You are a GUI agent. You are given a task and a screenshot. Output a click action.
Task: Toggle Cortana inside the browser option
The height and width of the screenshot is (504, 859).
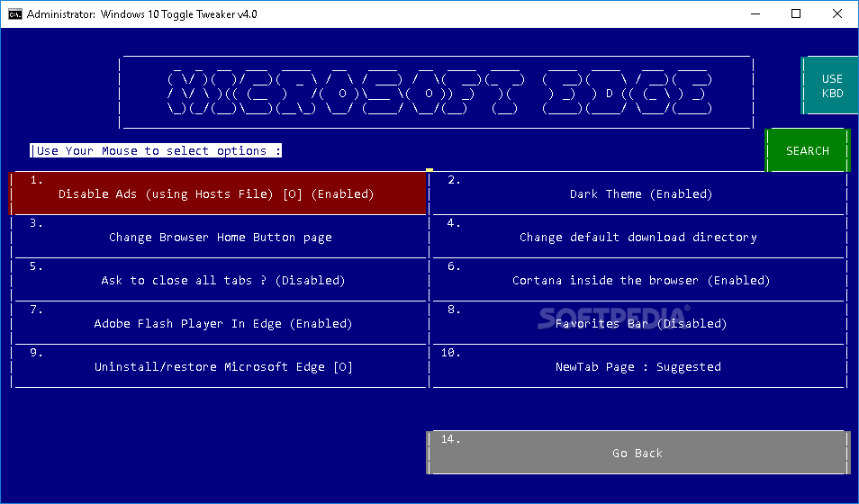click(x=638, y=280)
